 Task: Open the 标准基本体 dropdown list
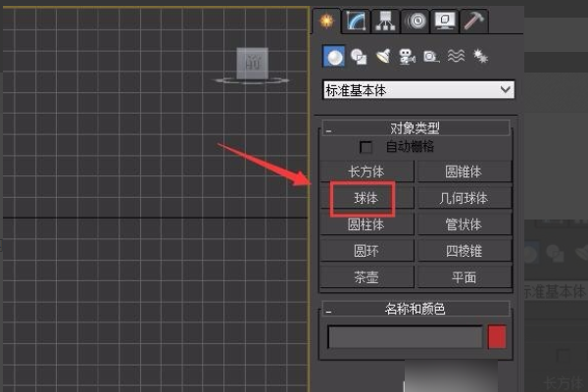418,90
